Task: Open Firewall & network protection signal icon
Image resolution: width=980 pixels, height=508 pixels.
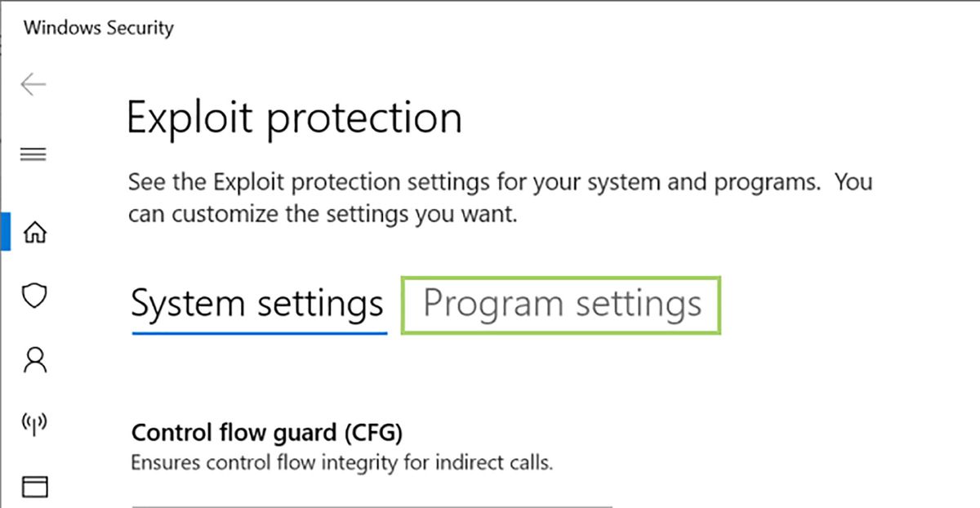Action: 33,423
